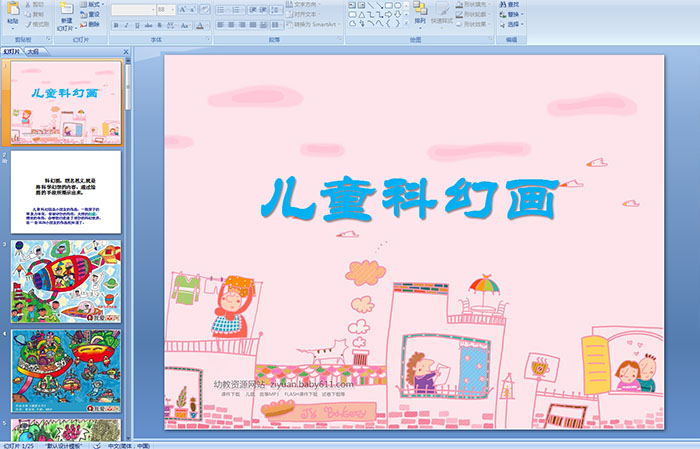This screenshot has width=700, height=449.
Task: Open Shape Fill (形状填充) color options
Action: click(473, 4)
